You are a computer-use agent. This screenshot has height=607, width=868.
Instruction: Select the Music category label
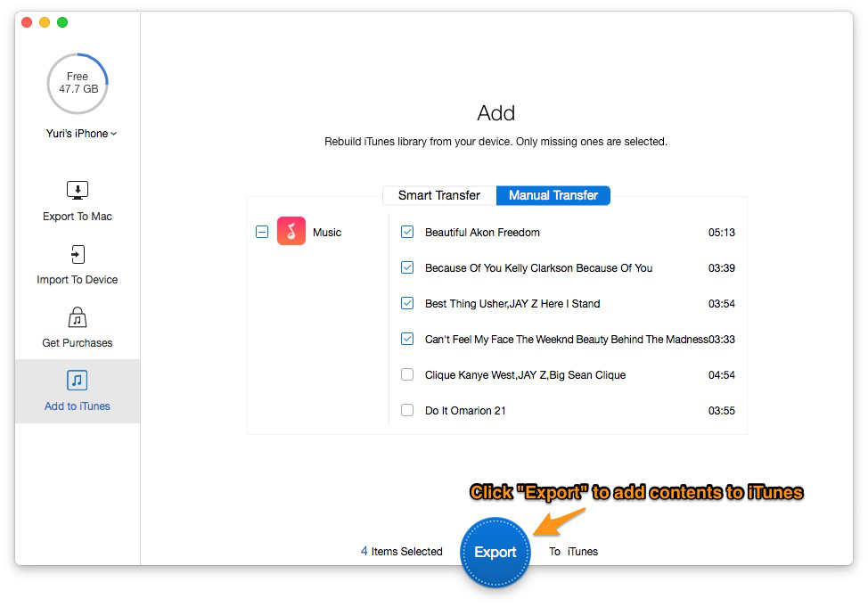point(327,233)
